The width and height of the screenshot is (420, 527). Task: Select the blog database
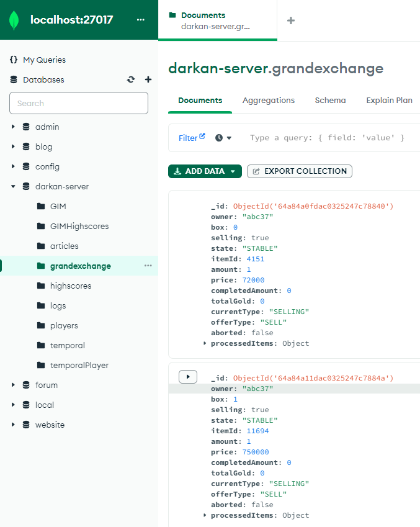[43, 147]
